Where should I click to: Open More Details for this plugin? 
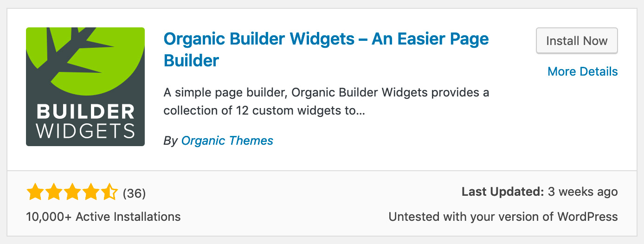click(x=583, y=71)
